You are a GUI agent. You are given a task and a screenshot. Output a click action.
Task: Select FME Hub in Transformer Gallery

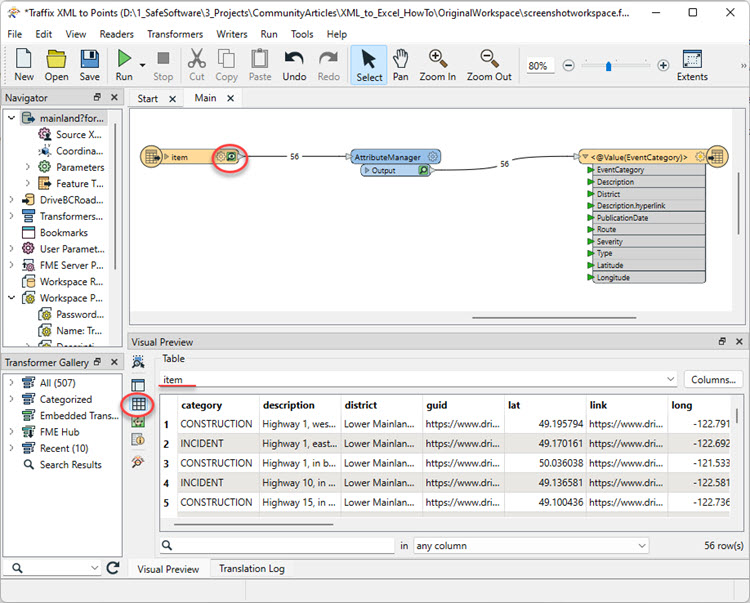tap(59, 432)
